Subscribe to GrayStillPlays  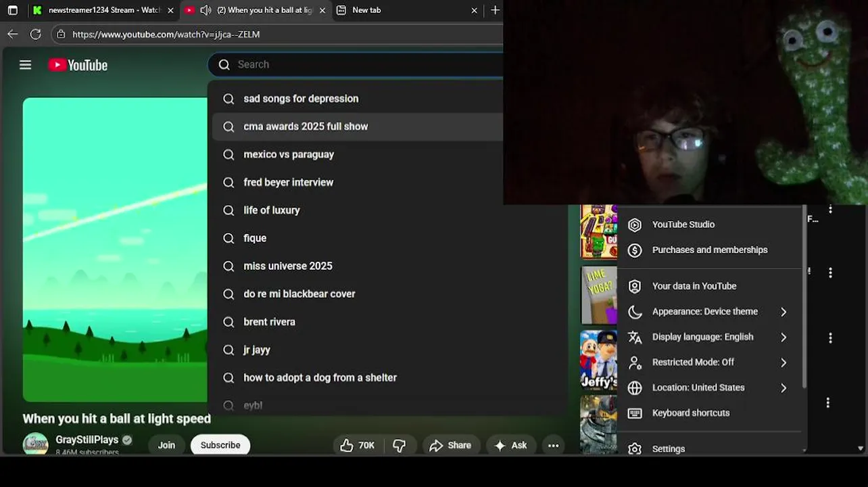coord(220,445)
